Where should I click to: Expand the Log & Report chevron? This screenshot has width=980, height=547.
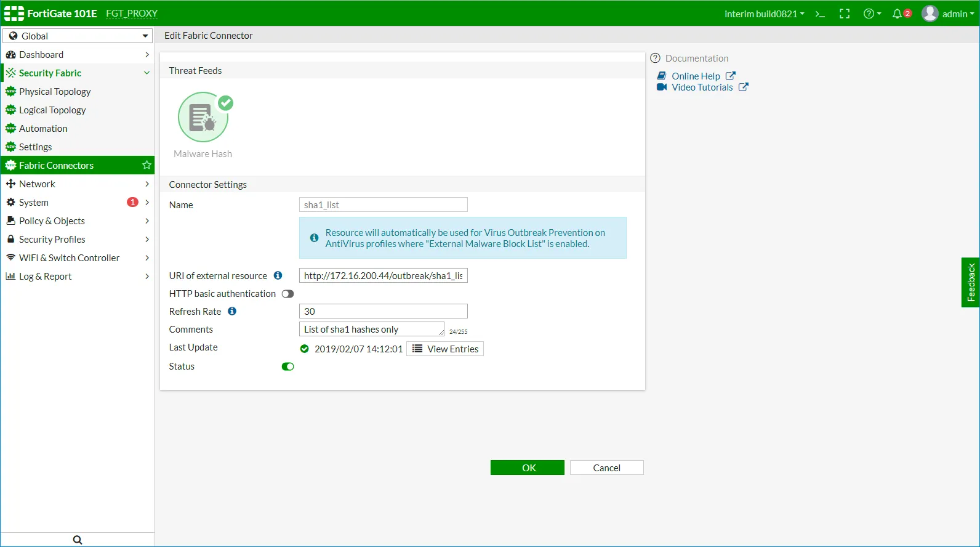click(147, 276)
